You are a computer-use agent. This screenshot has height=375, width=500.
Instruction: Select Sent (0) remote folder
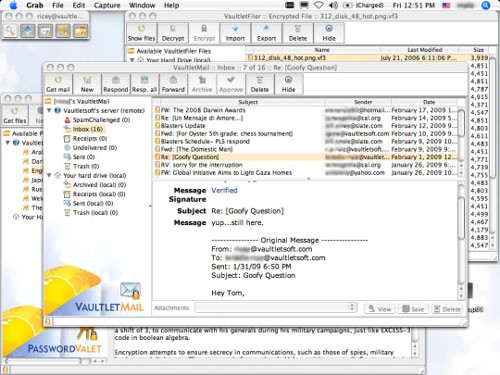click(x=79, y=157)
